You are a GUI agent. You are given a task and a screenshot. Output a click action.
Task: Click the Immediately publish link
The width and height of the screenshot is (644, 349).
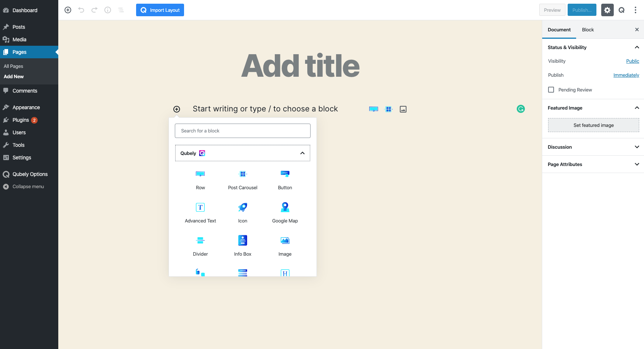tap(626, 75)
